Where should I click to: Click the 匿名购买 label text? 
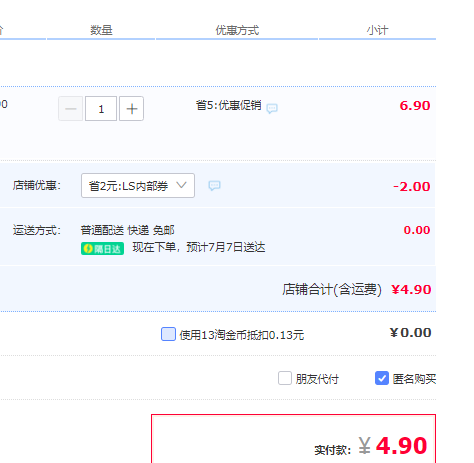point(414,379)
